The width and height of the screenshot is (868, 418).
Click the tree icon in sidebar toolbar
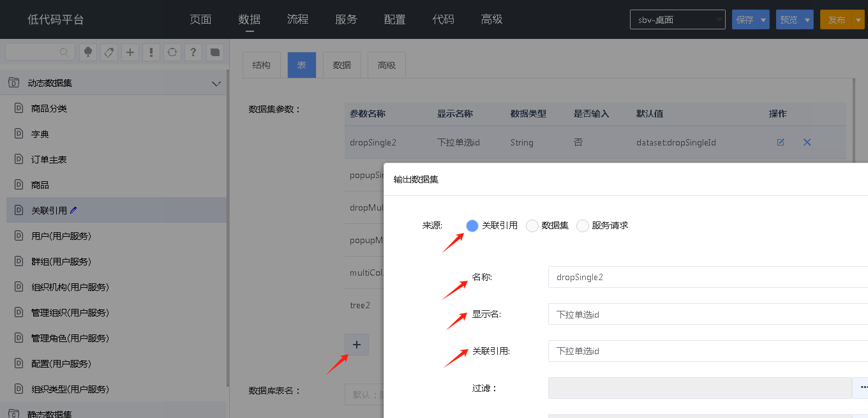(88, 52)
